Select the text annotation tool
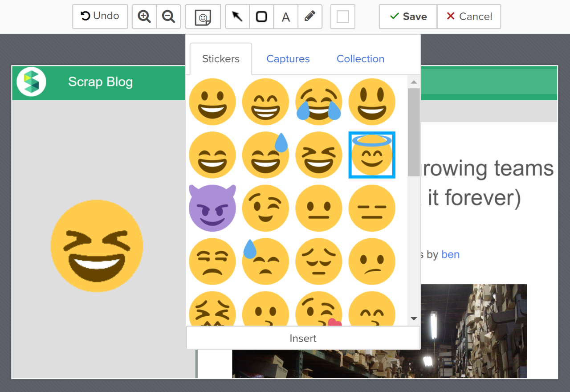This screenshot has height=392, width=570. click(x=286, y=17)
